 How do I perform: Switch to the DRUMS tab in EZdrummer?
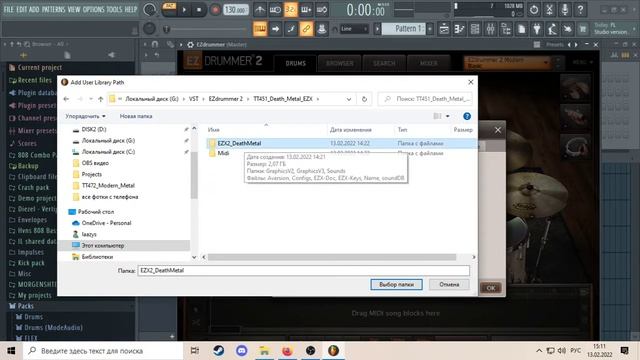coord(296,63)
